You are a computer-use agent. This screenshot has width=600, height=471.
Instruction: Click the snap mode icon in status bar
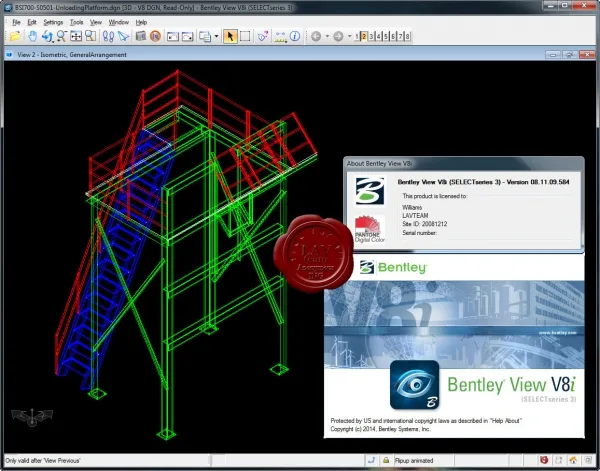371,460
